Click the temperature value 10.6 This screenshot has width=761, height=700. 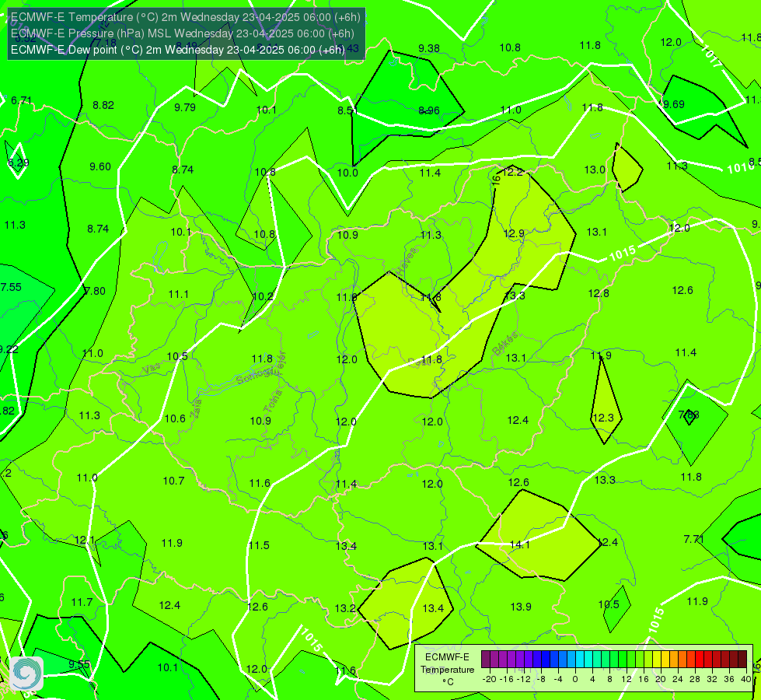pyautogui.click(x=175, y=418)
